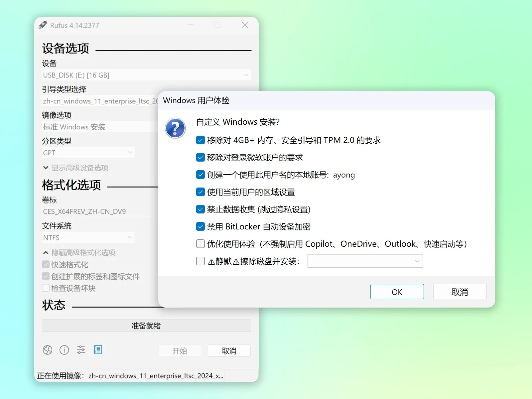Click the 分区类型 label
The image size is (532, 399).
57,141
